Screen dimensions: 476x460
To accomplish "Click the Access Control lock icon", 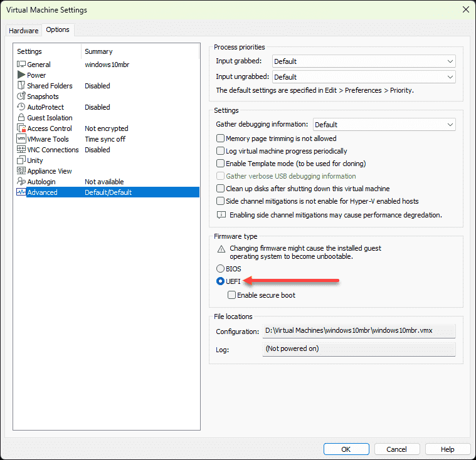I will 21,128.
